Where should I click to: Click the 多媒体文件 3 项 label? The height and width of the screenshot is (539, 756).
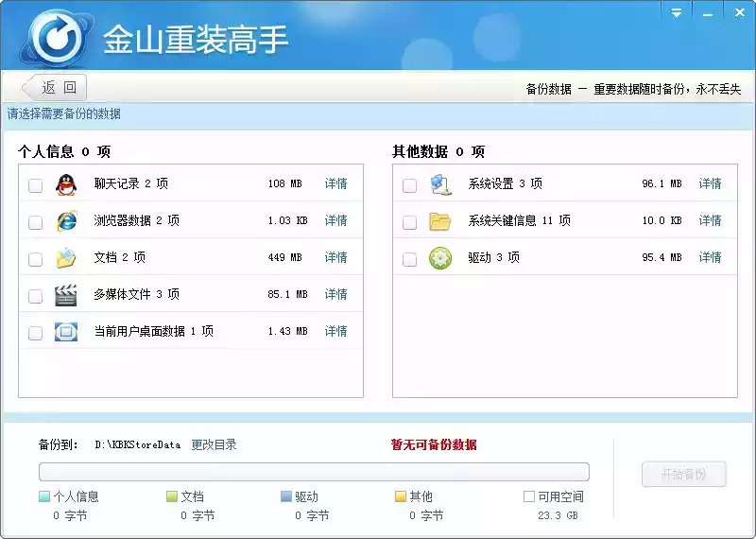tap(136, 294)
